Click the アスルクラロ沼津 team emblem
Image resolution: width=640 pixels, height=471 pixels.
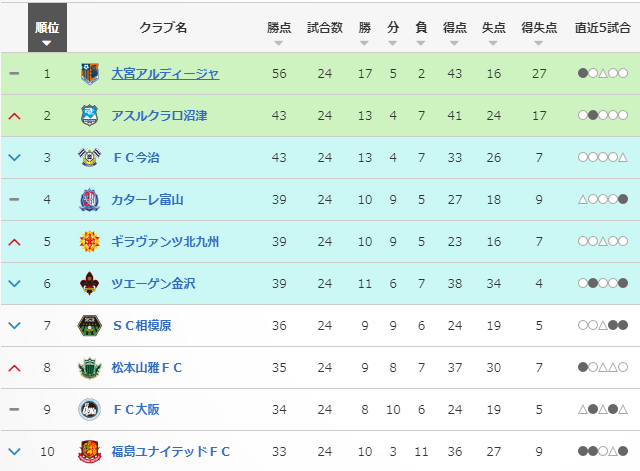89,116
